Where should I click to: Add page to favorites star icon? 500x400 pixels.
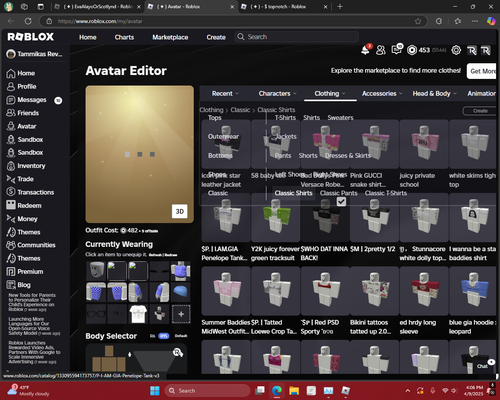tap(418, 21)
